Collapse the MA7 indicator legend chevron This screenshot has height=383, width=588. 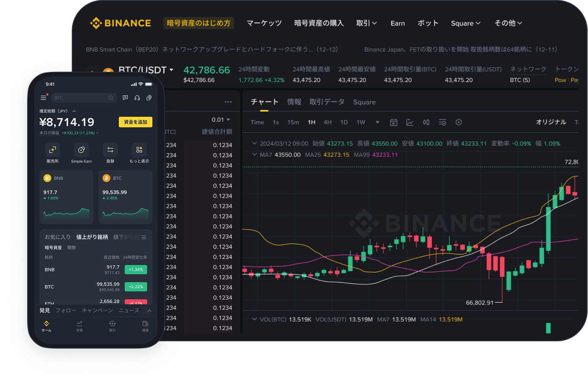255,154
